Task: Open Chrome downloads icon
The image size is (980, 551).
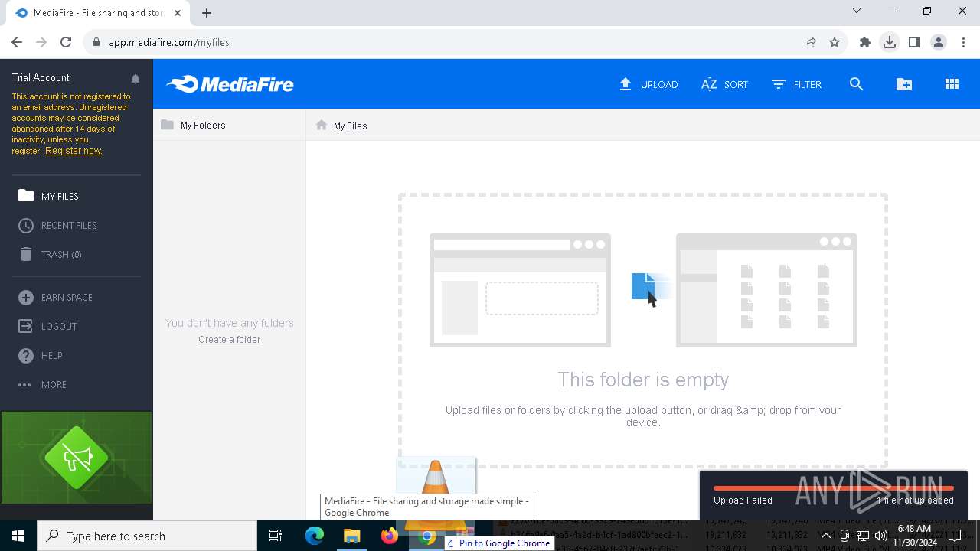Action: 890,42
